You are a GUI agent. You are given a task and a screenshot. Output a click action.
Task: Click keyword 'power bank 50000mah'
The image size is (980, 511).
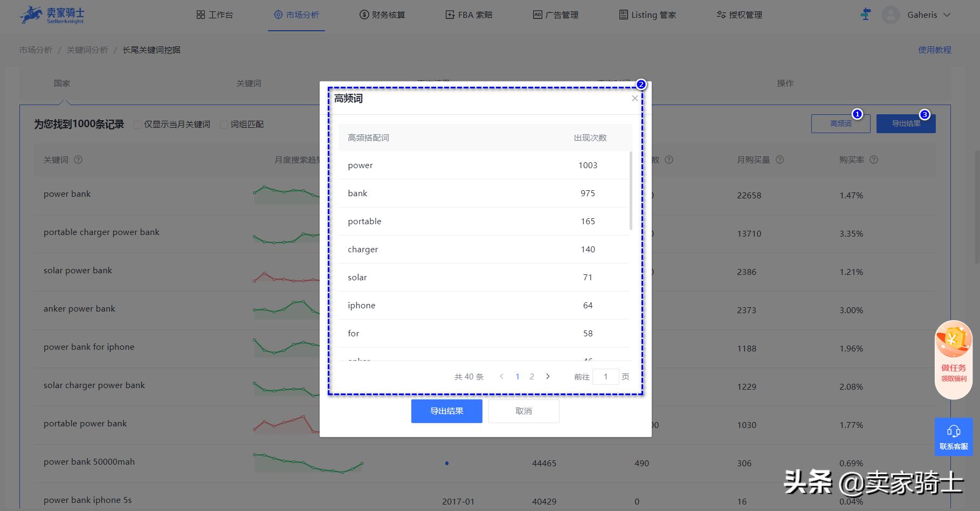pos(89,461)
